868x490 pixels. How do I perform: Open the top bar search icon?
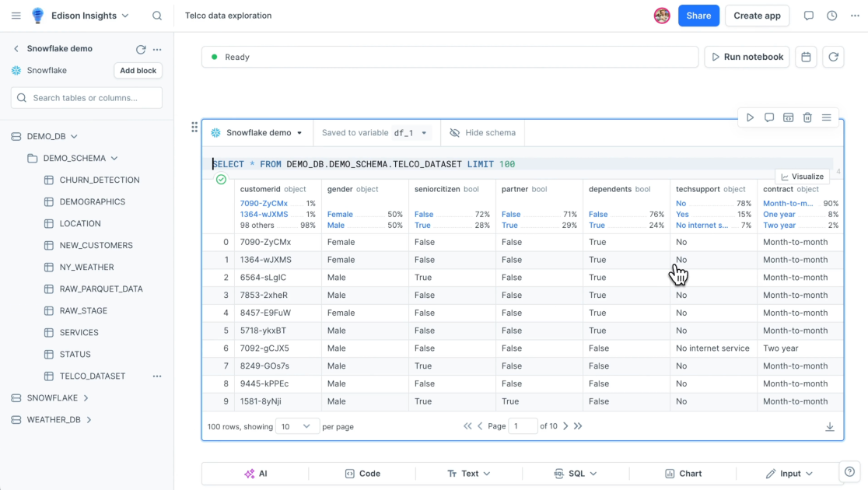point(157,16)
